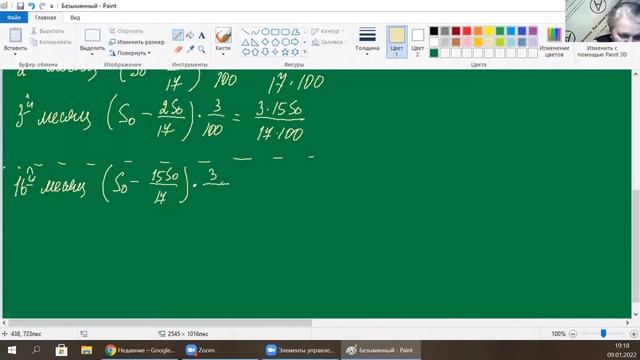Click the zoom in plus button
This screenshot has width=640, height=360.
coord(634,334)
